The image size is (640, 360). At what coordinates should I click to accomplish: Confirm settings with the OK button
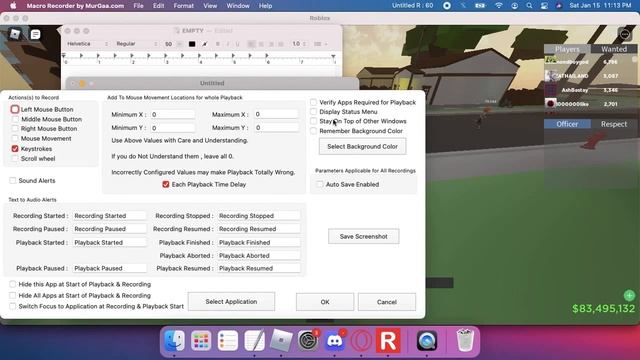325,302
